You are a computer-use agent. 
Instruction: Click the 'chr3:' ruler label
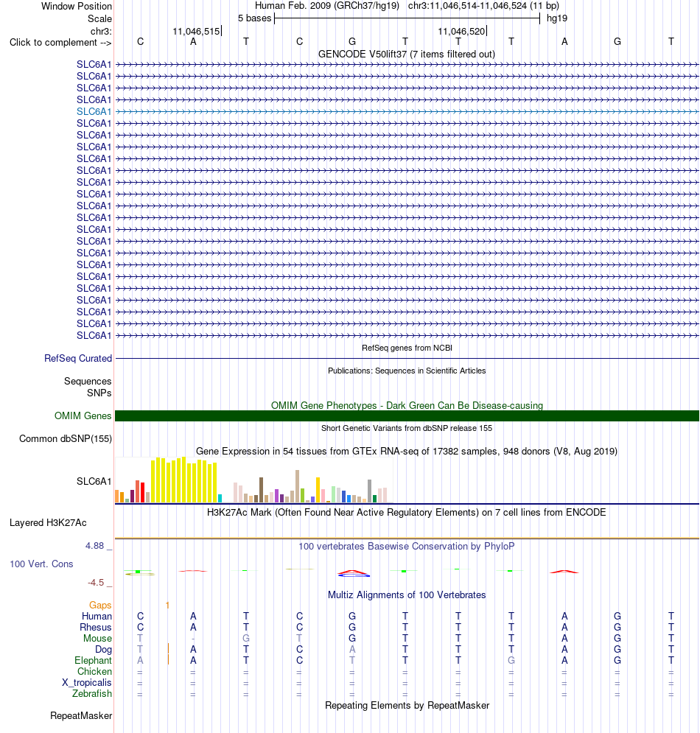(101, 32)
